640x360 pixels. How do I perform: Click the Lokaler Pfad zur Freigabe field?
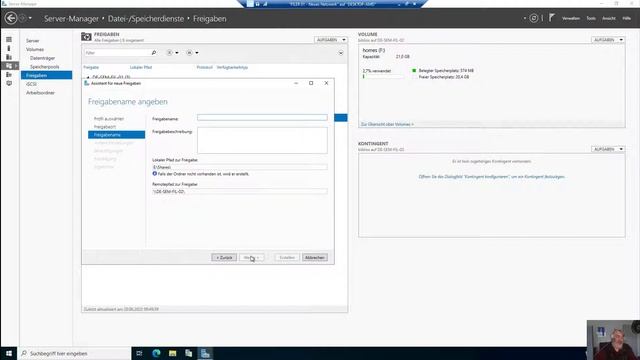point(240,167)
